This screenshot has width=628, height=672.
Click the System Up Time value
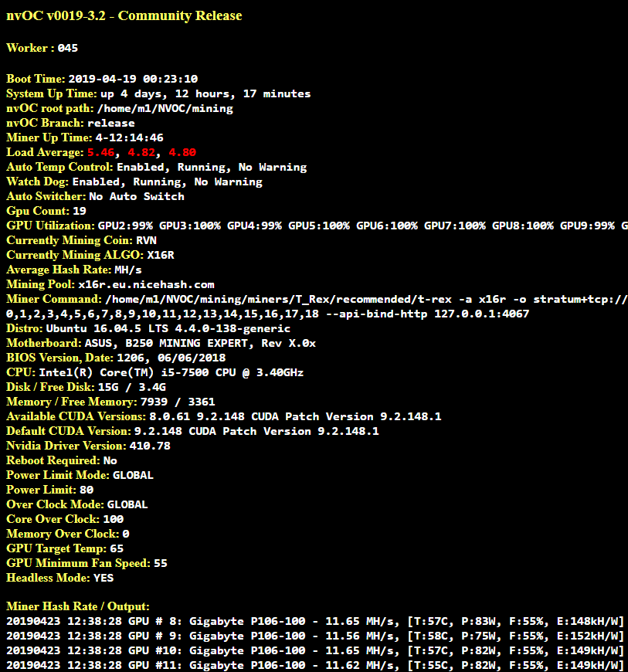click(x=205, y=94)
